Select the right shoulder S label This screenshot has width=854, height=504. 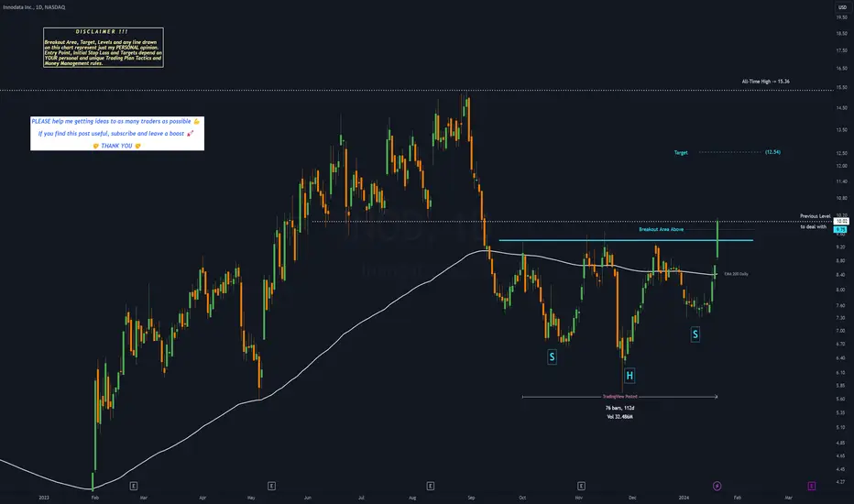(695, 334)
